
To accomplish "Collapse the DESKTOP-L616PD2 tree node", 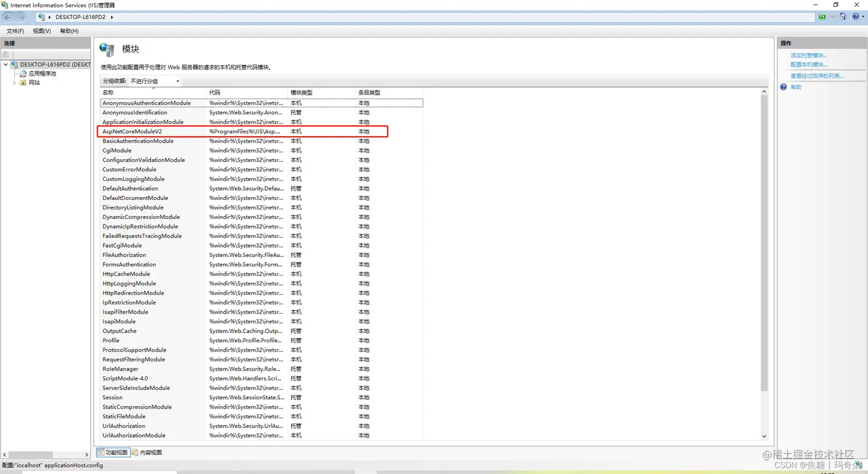I will [x=6, y=64].
